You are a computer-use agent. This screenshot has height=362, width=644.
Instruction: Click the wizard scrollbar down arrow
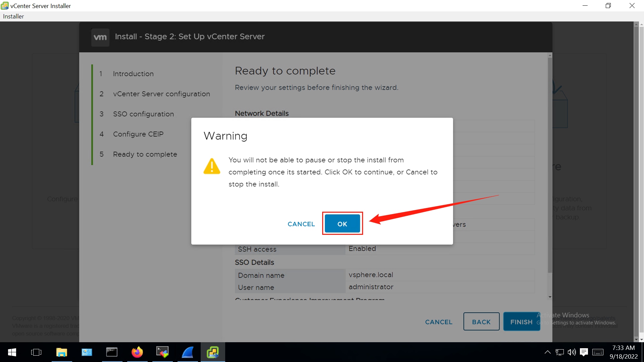pyautogui.click(x=550, y=297)
